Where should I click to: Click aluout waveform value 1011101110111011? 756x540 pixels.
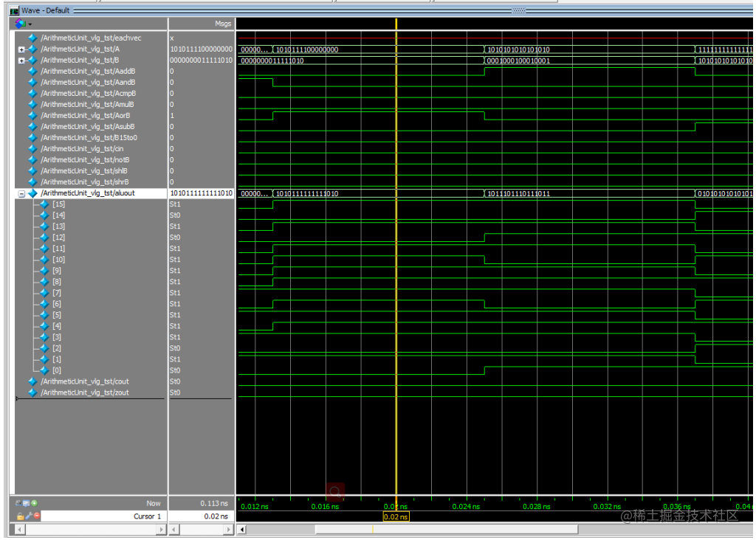click(519, 194)
